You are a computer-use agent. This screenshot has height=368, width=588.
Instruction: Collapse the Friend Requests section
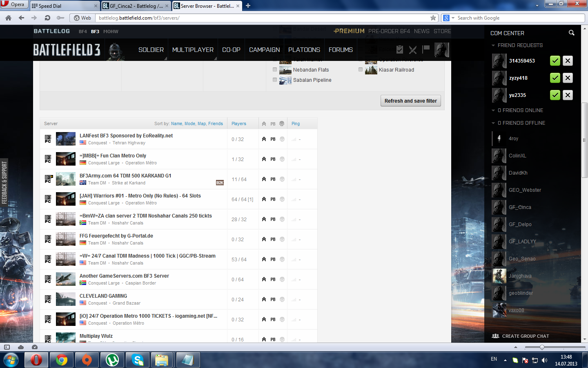click(493, 45)
